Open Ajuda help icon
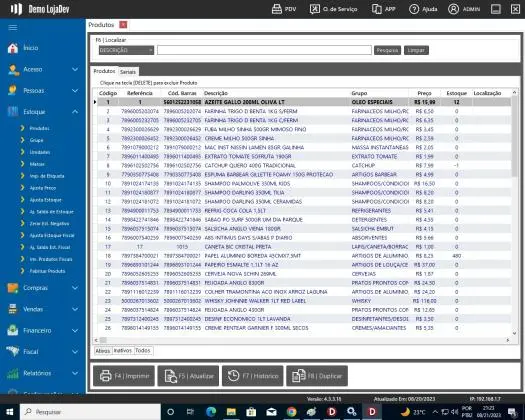 point(414,9)
